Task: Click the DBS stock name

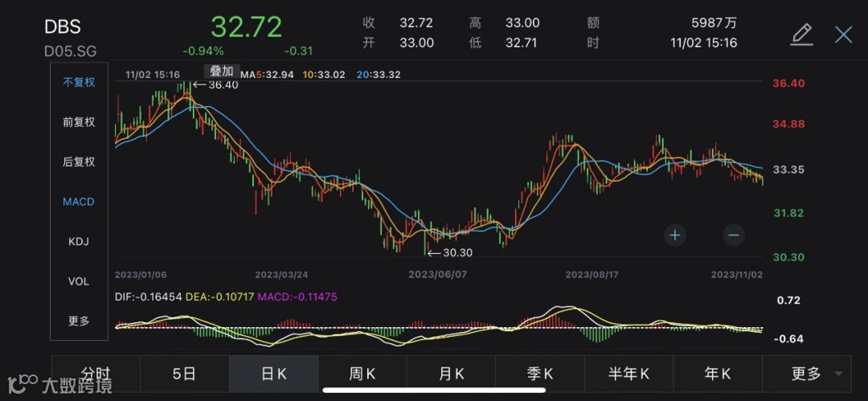Action: pos(63,27)
